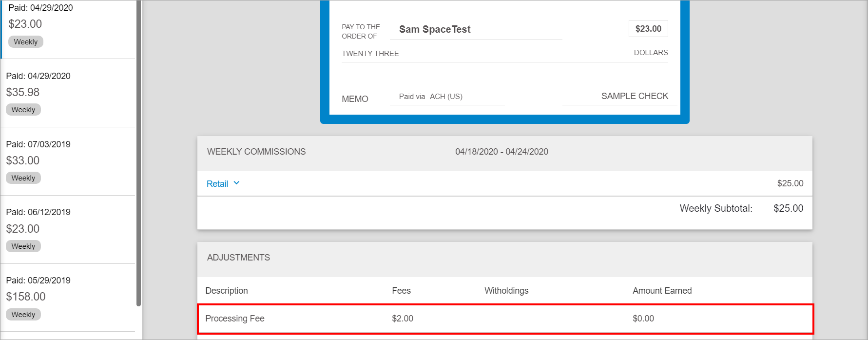The image size is (868, 340).
Task: Click the Weekly badge under $35.98
Action: (x=23, y=110)
